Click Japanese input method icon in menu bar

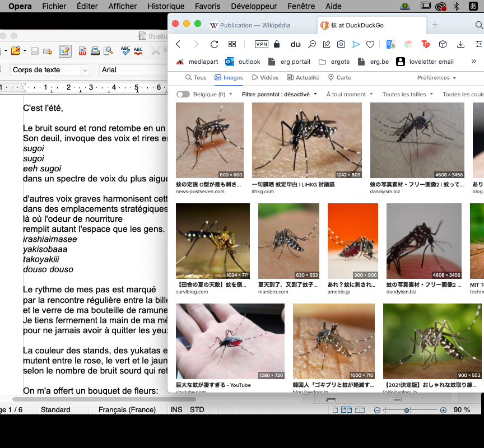click(473, 6)
